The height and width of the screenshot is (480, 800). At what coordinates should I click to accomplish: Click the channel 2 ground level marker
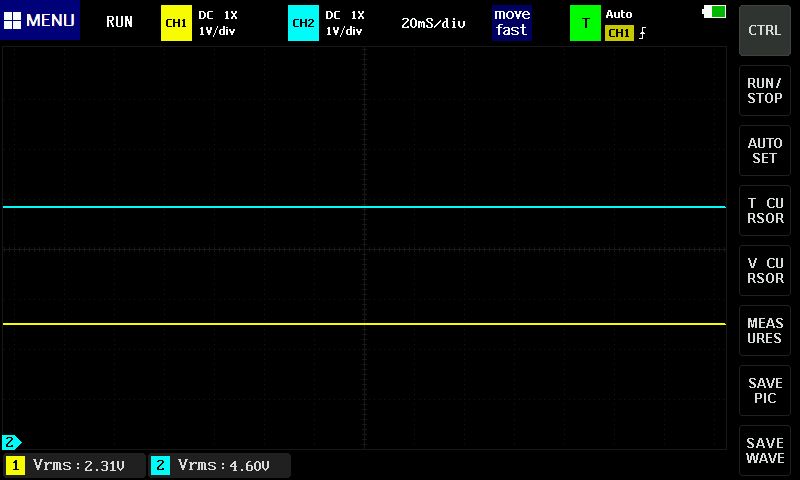[11, 441]
